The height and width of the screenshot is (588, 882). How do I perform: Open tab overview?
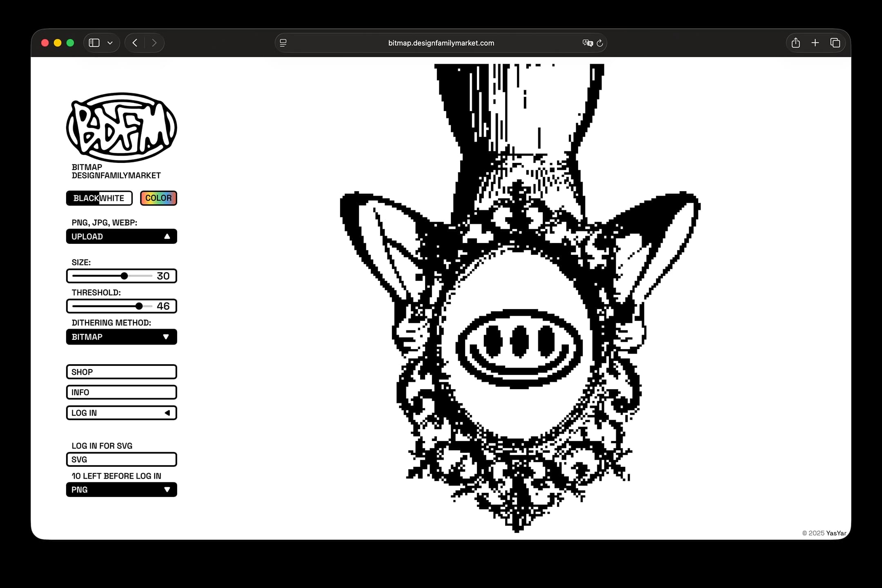coord(835,42)
